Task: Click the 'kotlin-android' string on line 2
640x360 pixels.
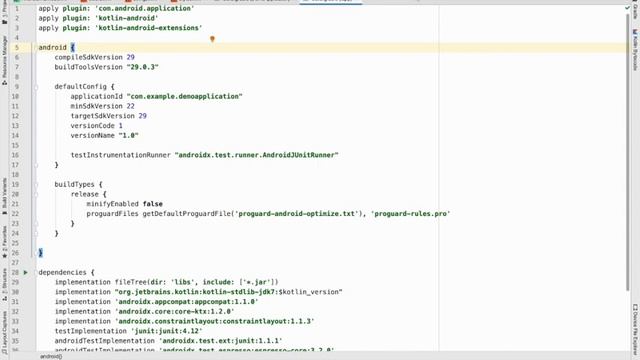Action: click(x=127, y=18)
